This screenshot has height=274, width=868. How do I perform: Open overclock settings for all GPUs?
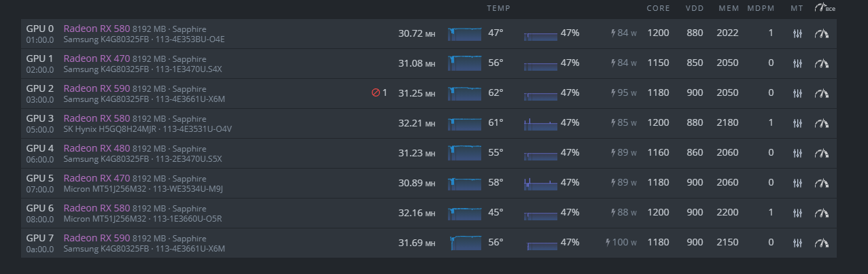point(824,8)
